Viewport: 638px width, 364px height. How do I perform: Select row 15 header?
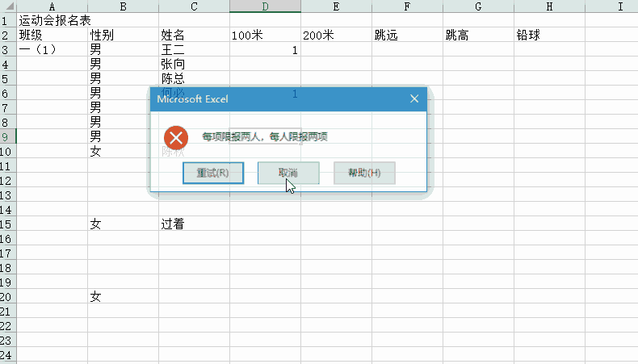click(x=8, y=224)
